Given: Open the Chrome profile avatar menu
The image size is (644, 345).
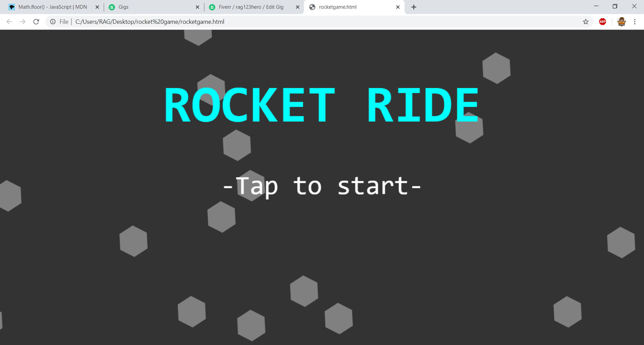Looking at the screenshot, I should (622, 22).
